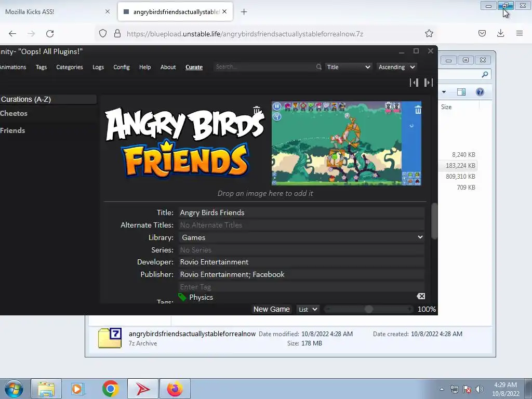
Task: Click the 7z archive file icon
Action: point(110,338)
